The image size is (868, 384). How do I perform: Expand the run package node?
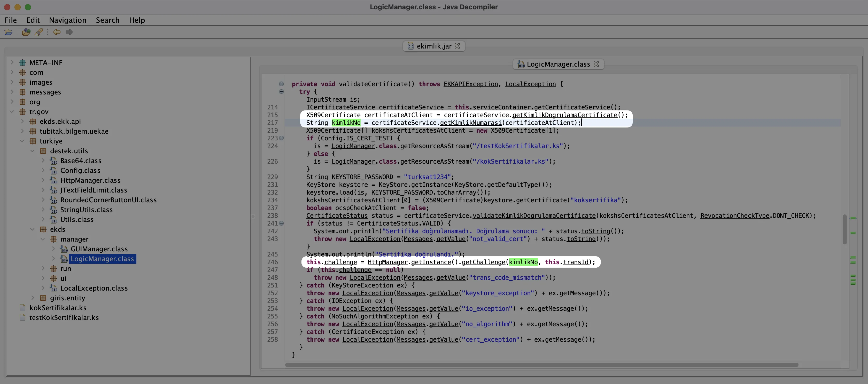pos(43,268)
